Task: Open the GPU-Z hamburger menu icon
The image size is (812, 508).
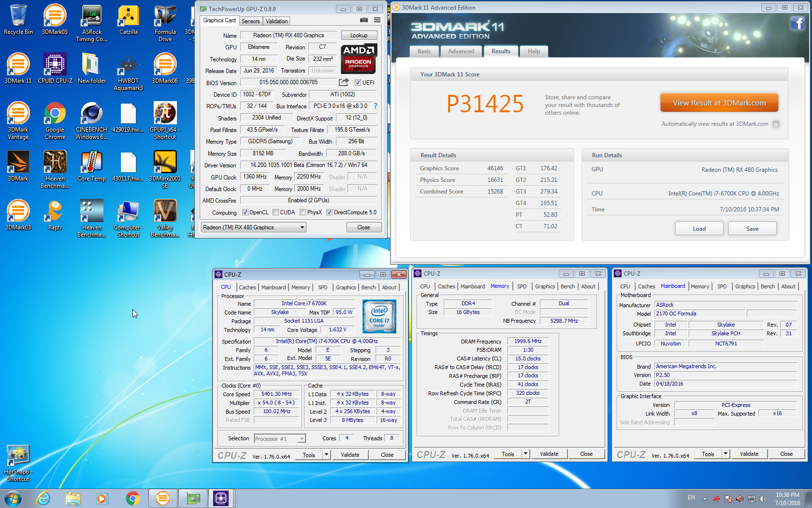Action: [377, 20]
